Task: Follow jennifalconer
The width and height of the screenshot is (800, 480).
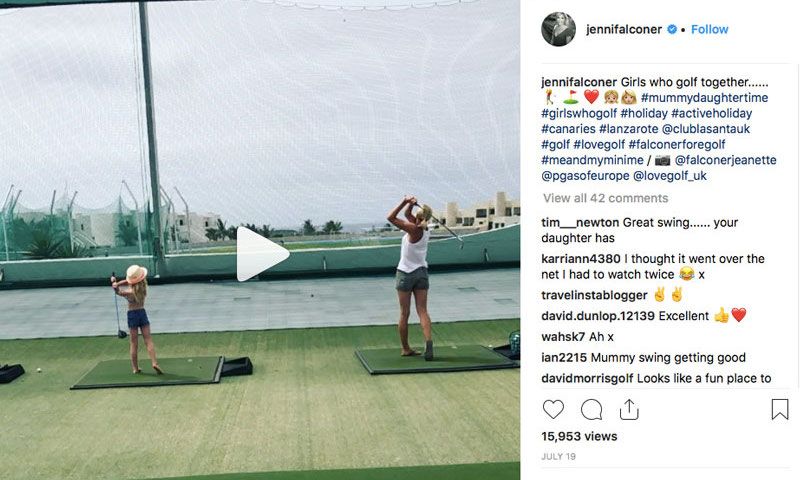Action: pos(709,29)
